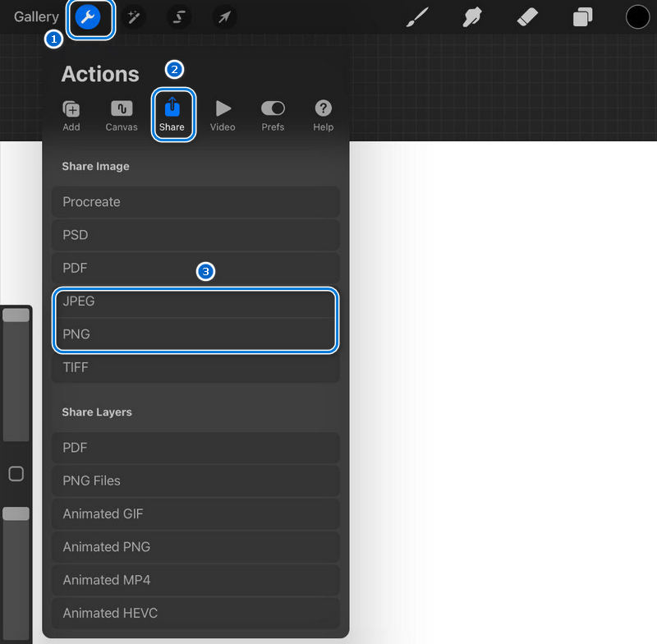Open the Layers panel icon
Screen dimensions: 657x644
click(582, 17)
